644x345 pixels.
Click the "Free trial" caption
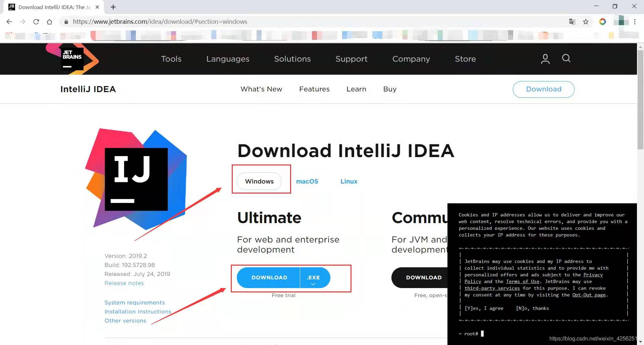[x=283, y=295]
